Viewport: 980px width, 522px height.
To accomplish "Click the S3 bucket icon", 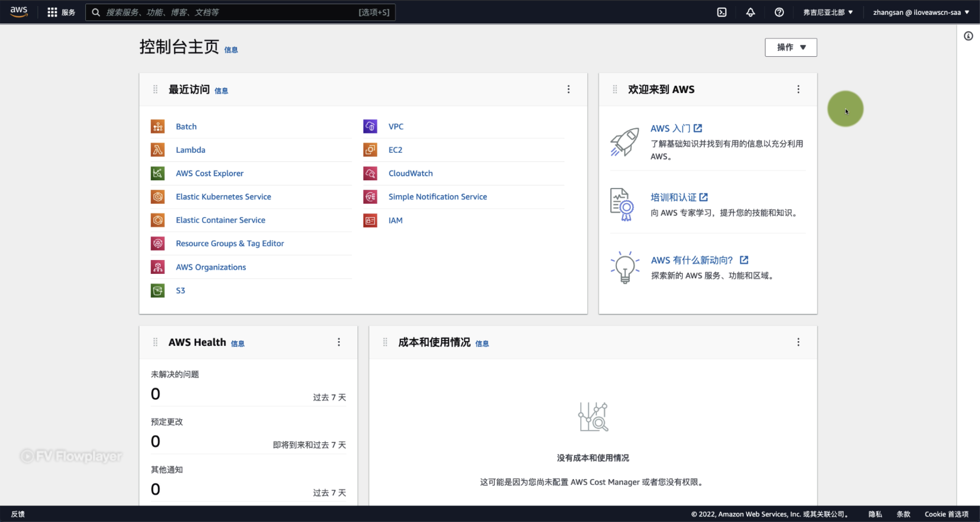I will [158, 291].
